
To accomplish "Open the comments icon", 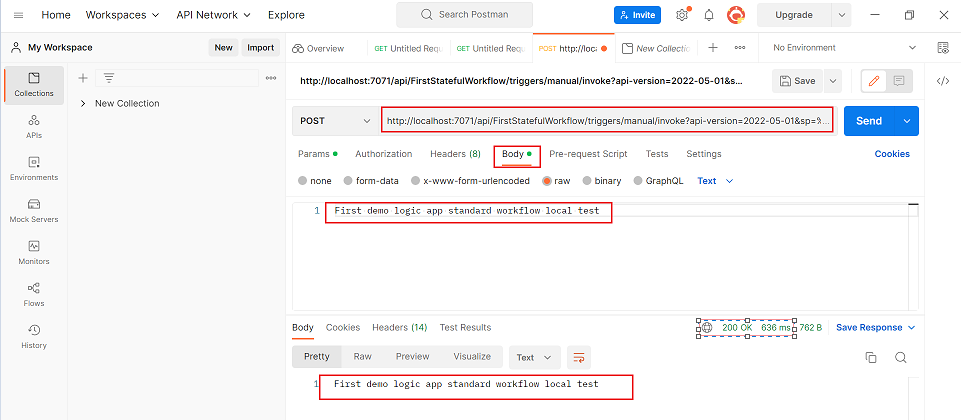I will tap(899, 81).
